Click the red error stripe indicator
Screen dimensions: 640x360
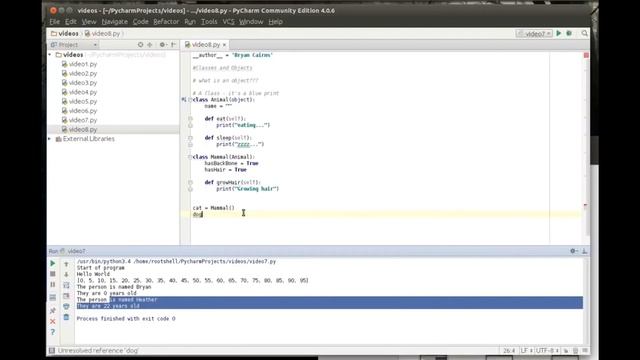[x=586, y=55]
